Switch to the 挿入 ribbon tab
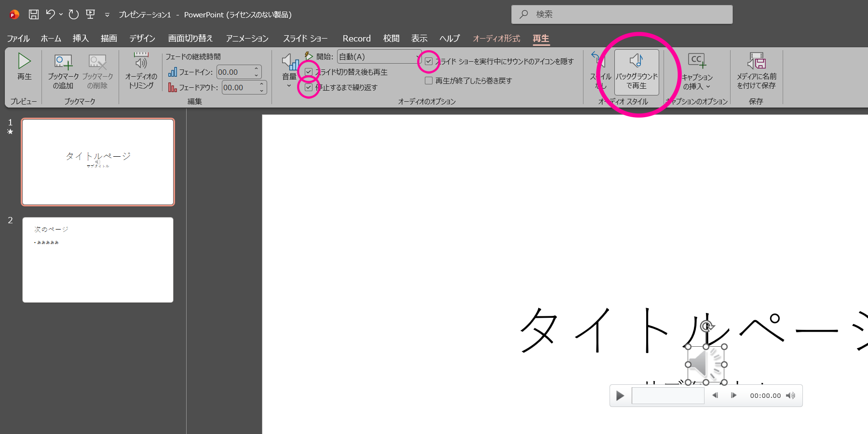Image resolution: width=868 pixels, height=434 pixels. click(x=81, y=39)
